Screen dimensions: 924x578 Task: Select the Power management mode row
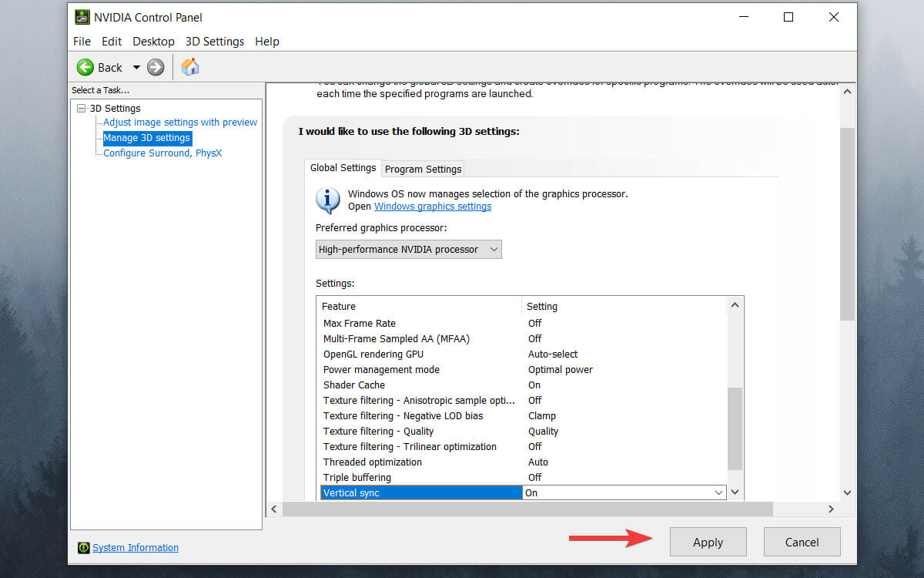(x=522, y=370)
